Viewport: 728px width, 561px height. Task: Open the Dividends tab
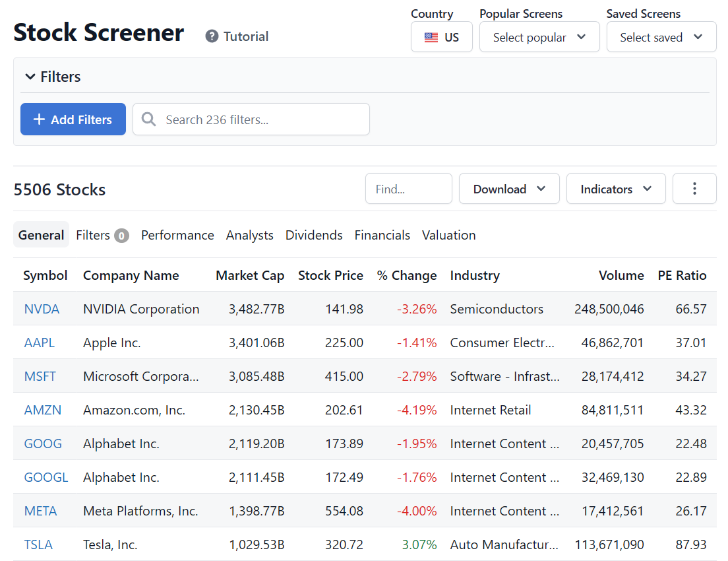[314, 235]
